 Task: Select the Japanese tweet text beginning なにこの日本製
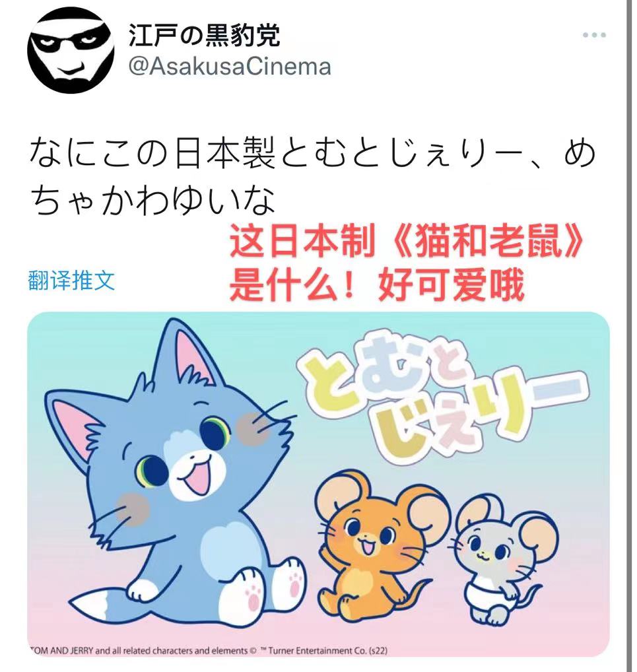point(312,176)
